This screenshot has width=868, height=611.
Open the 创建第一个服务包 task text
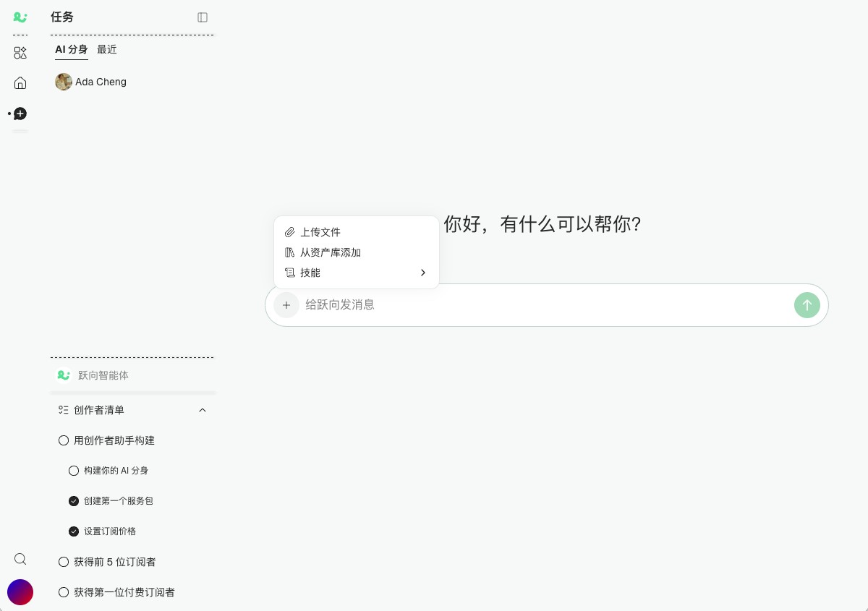tap(119, 501)
